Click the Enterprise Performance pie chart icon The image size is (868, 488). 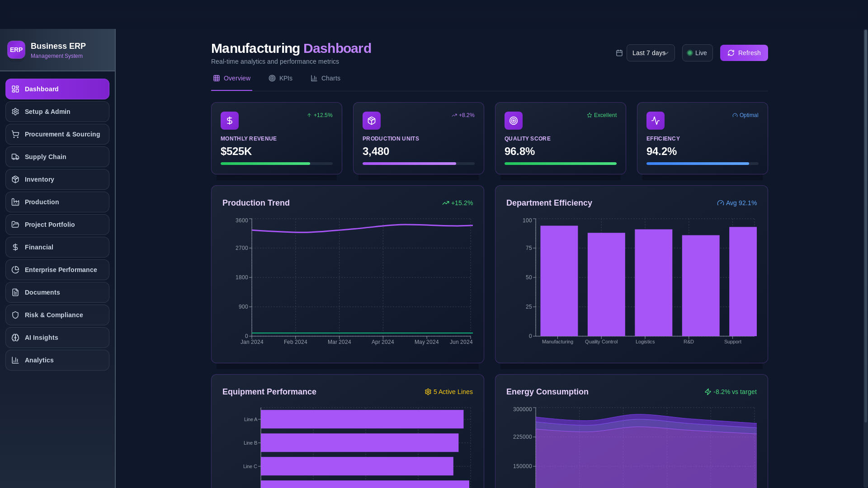15,270
